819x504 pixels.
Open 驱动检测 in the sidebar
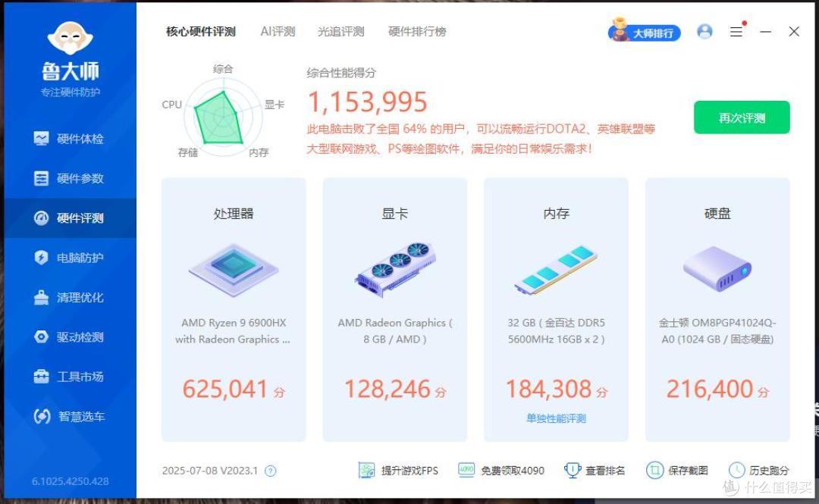pyautogui.click(x=70, y=337)
